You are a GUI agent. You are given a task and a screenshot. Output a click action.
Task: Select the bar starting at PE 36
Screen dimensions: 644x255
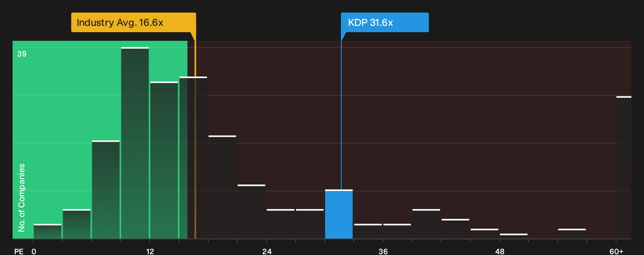coord(397,231)
